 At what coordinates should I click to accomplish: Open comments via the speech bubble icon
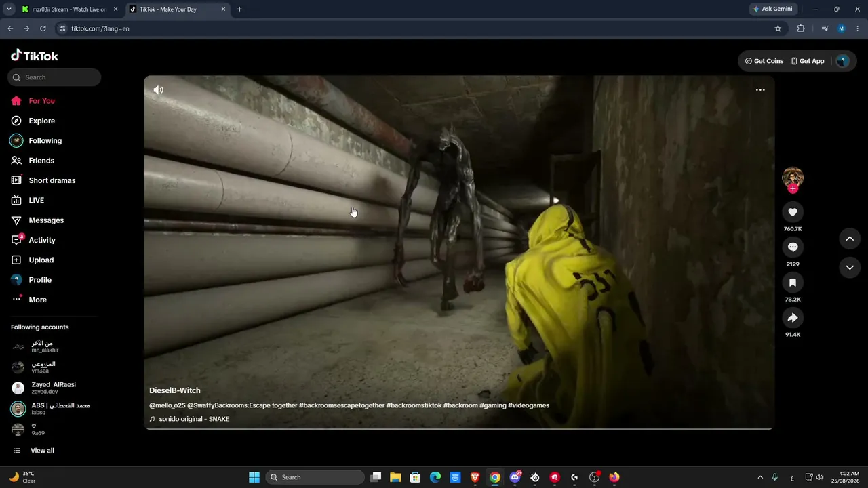coord(793,247)
